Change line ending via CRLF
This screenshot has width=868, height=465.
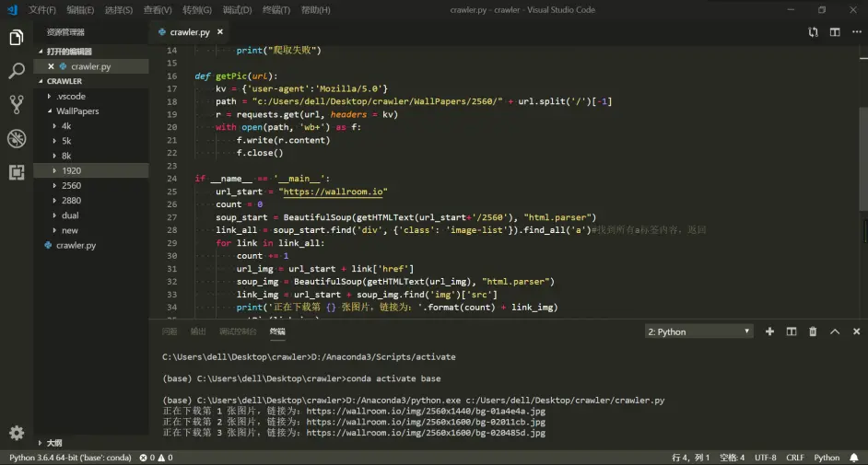[795, 458]
